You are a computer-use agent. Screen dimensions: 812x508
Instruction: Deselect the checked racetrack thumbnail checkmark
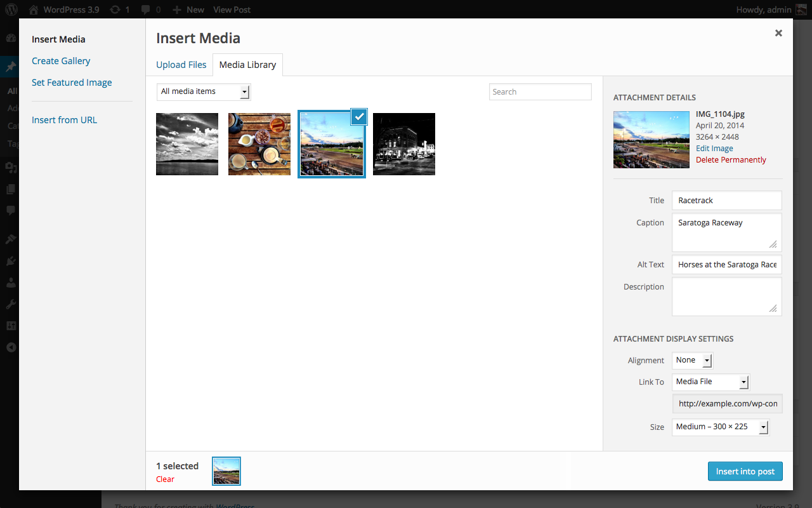(x=358, y=117)
